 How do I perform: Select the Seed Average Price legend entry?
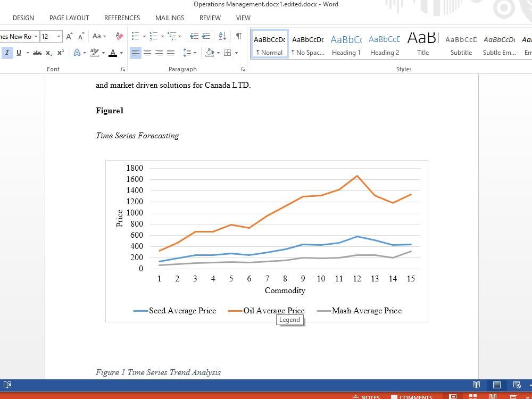pos(174,311)
